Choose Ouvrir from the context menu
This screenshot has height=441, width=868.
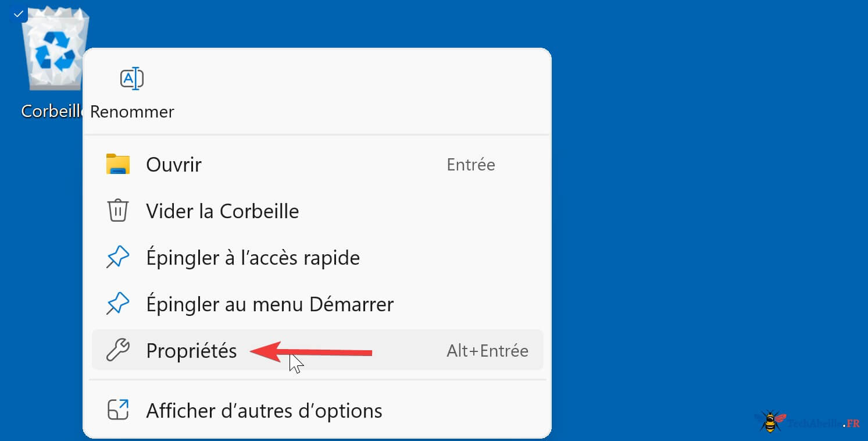click(317, 165)
